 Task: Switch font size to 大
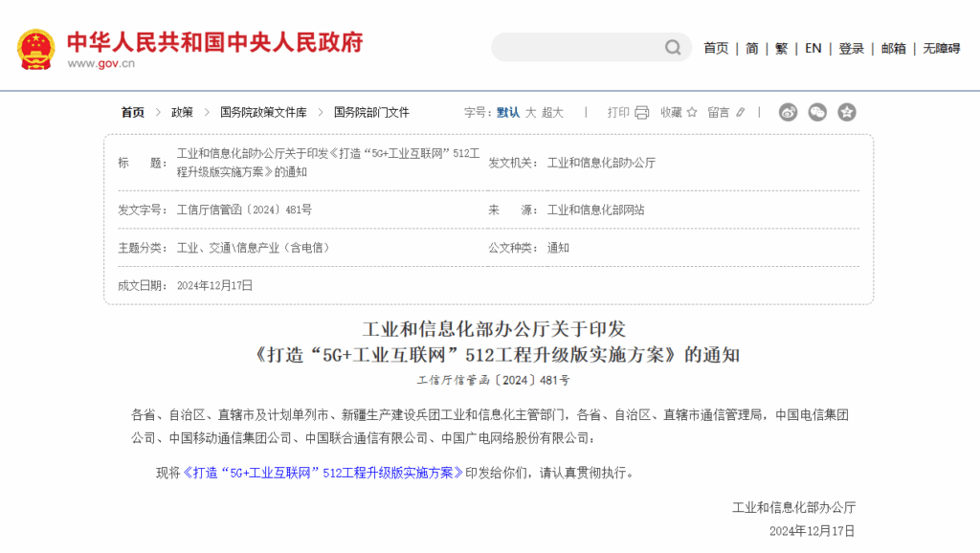click(530, 113)
